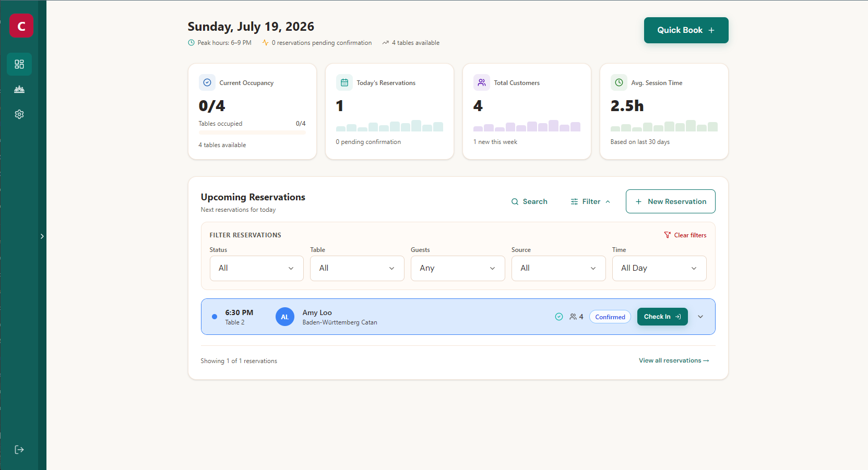Collapse the Filter panel
868x470 pixels.
(590, 201)
